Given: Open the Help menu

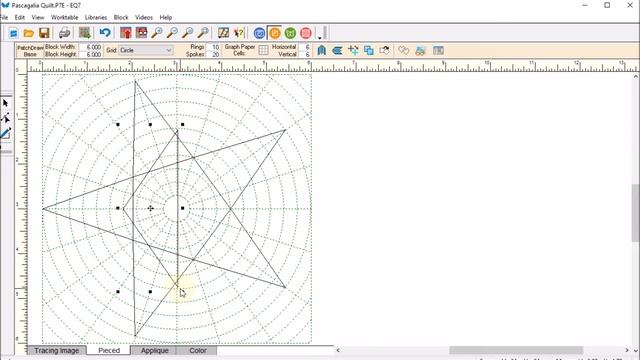Looking at the screenshot, I should (166, 18).
